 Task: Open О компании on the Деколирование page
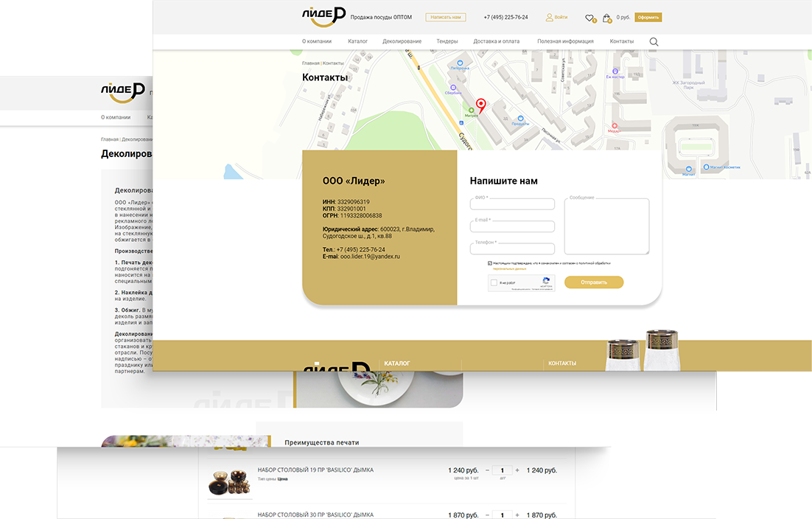point(116,117)
